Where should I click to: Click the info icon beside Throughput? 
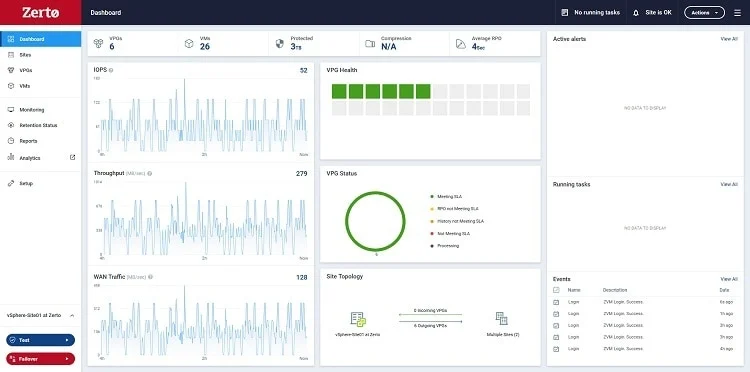tap(150, 174)
